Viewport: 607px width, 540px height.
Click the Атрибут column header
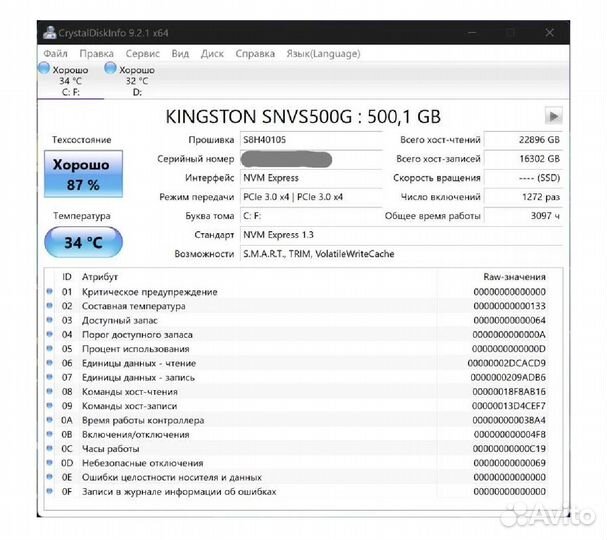100,277
